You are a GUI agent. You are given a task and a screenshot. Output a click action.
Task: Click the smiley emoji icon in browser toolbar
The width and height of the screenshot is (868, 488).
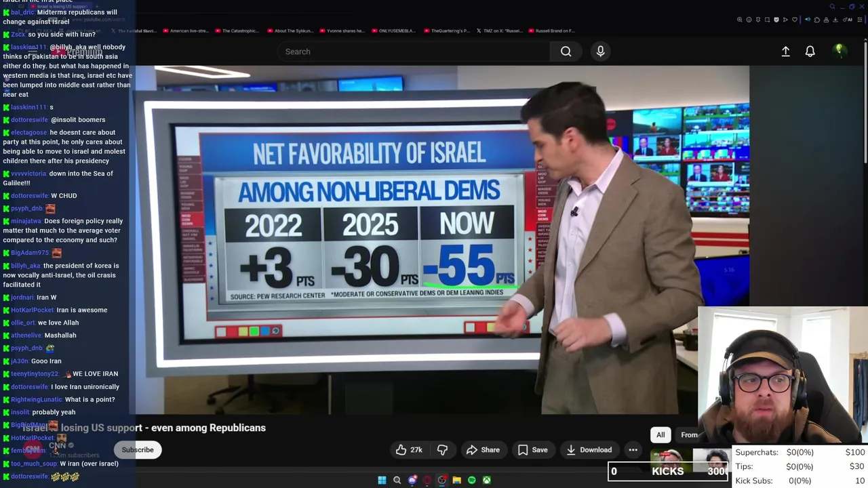pos(749,20)
